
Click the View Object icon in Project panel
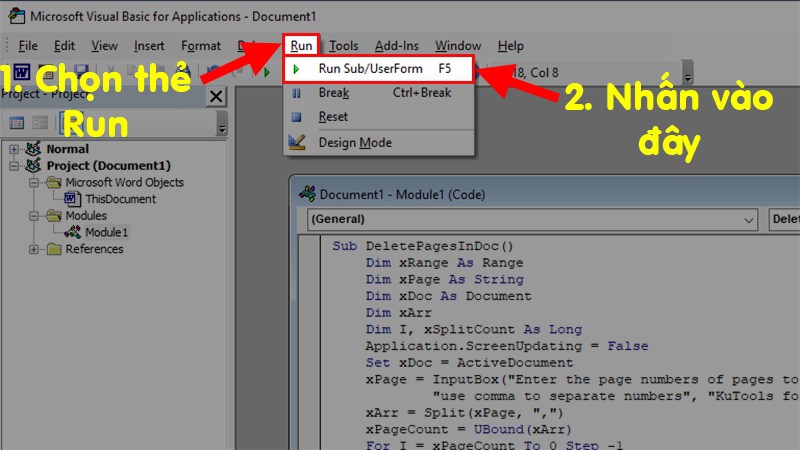pyautogui.click(x=40, y=122)
